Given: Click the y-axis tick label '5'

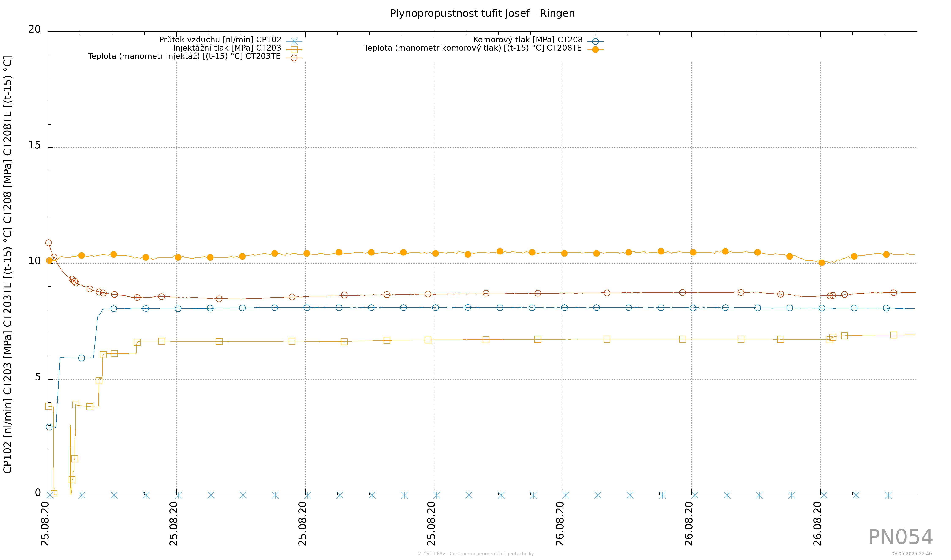Looking at the screenshot, I should (x=37, y=377).
